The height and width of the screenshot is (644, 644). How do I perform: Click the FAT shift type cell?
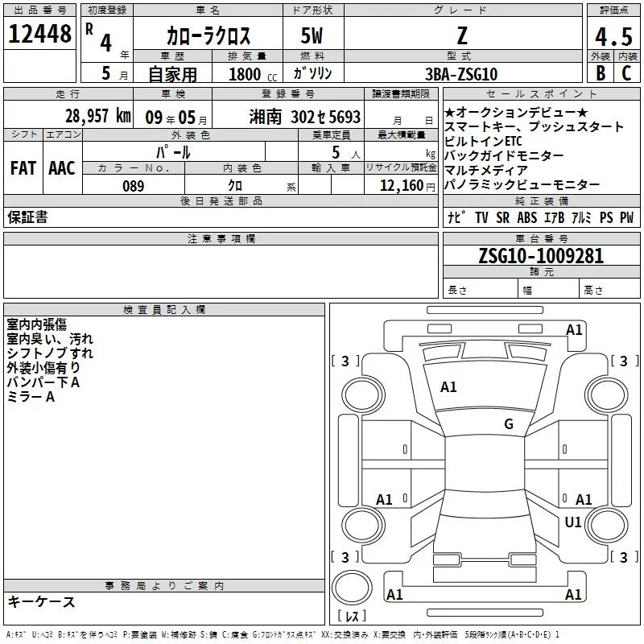coord(23,168)
